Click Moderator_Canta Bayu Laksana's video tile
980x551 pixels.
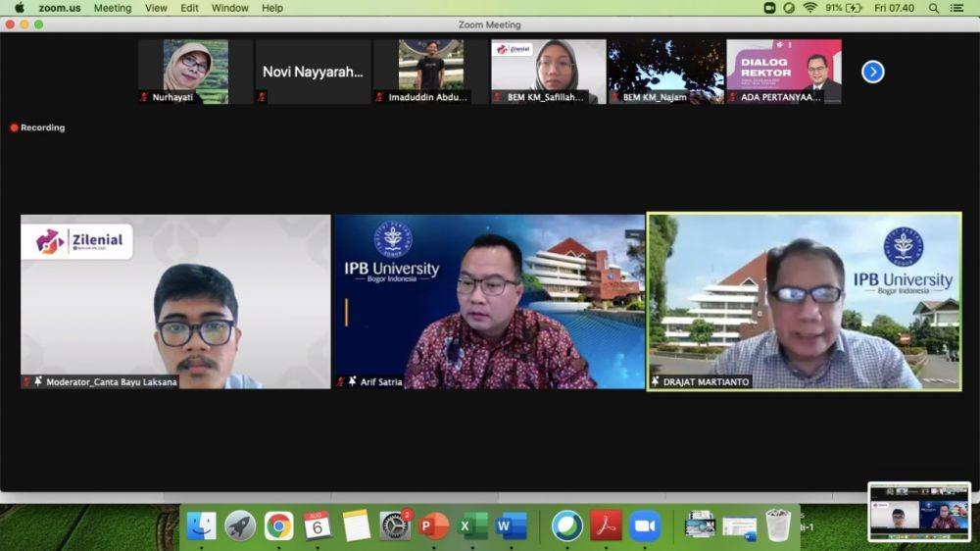pos(175,301)
